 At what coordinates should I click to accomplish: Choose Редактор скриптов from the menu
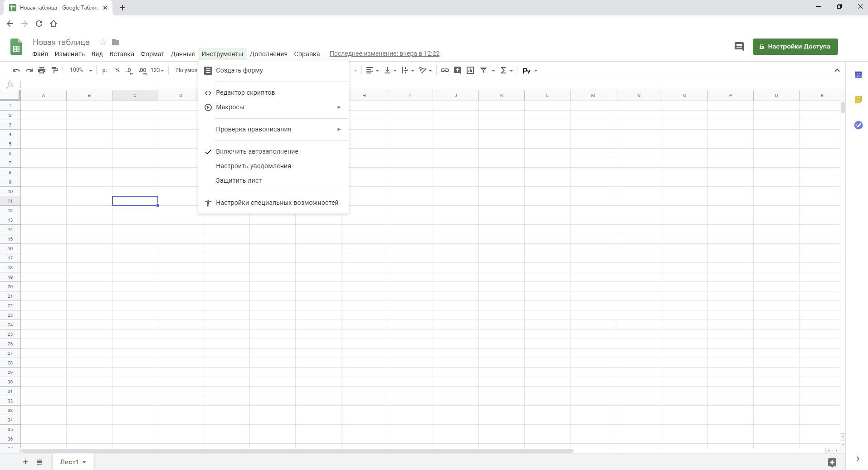245,92
